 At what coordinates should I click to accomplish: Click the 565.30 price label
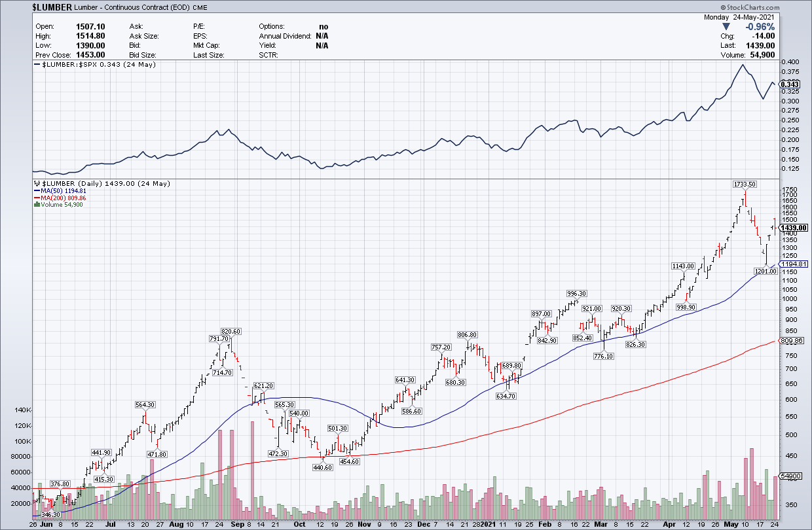(x=284, y=405)
